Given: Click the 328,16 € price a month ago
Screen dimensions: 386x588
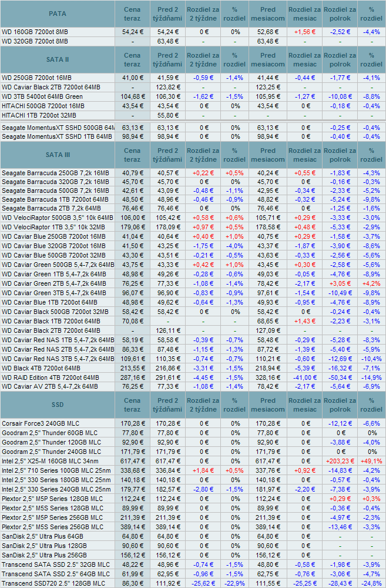Looking at the screenshot, I should tap(267, 377).
